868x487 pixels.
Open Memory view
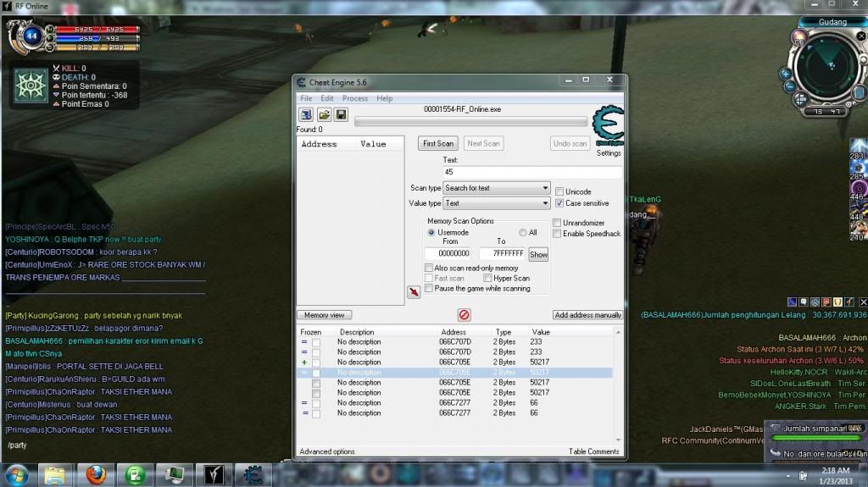coord(325,315)
